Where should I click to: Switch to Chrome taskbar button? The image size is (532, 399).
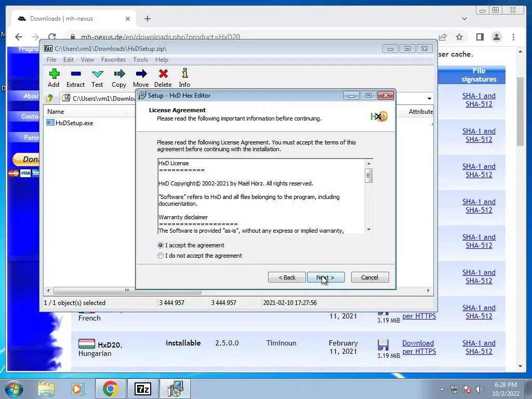pos(110,389)
